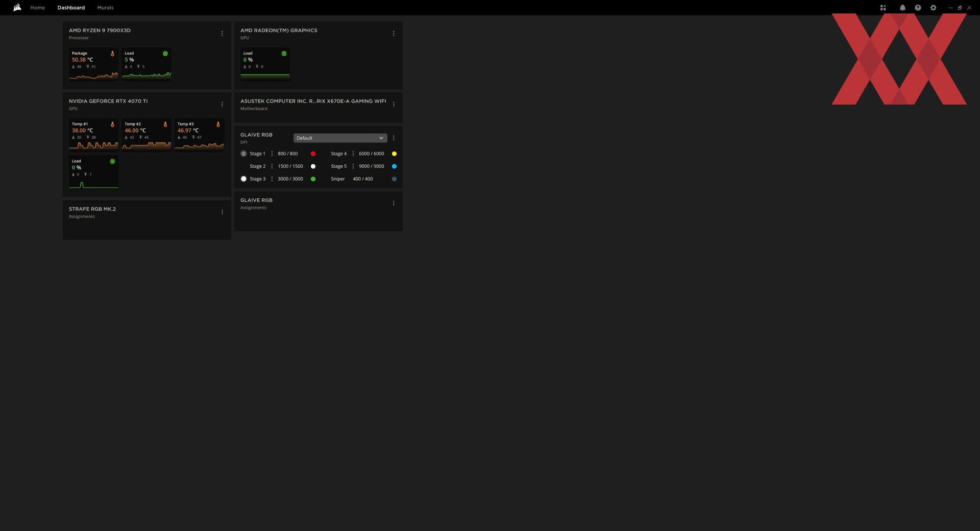Click the AMD RADEON(TM) GRAPHICS title
The image size is (980, 531).
point(279,31)
